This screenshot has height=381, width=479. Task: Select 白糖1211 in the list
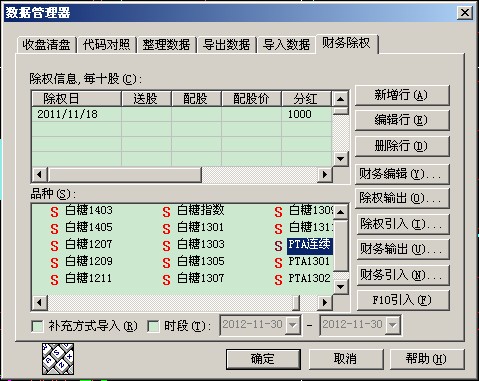click(89, 278)
